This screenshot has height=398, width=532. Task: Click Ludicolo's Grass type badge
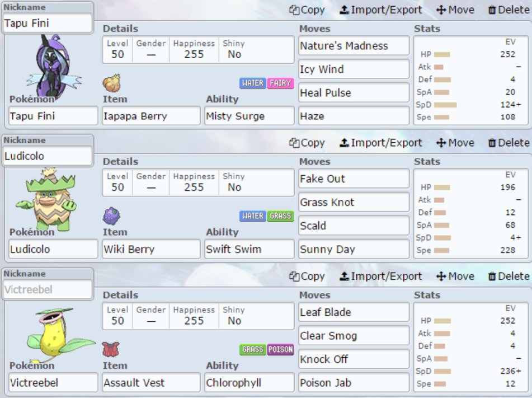280,216
